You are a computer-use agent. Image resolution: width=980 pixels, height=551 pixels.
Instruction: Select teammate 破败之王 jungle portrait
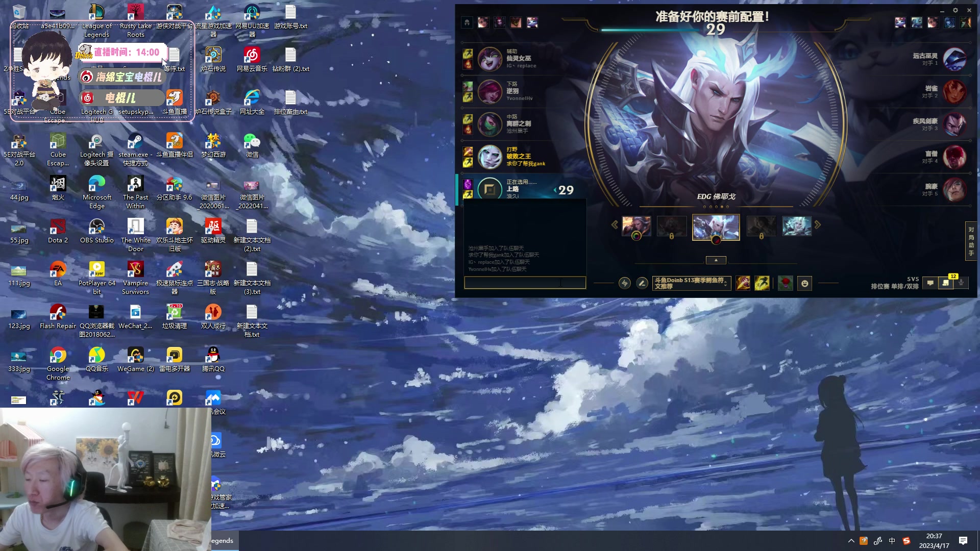[x=489, y=157]
